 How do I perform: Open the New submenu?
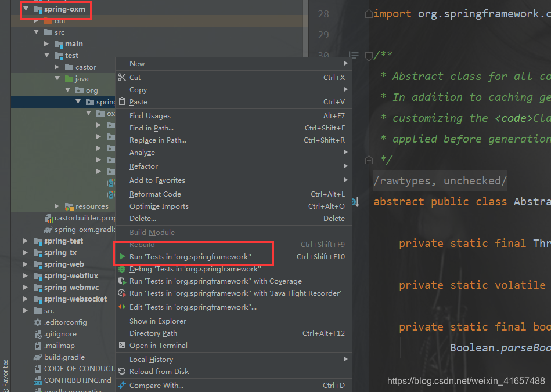pos(233,64)
